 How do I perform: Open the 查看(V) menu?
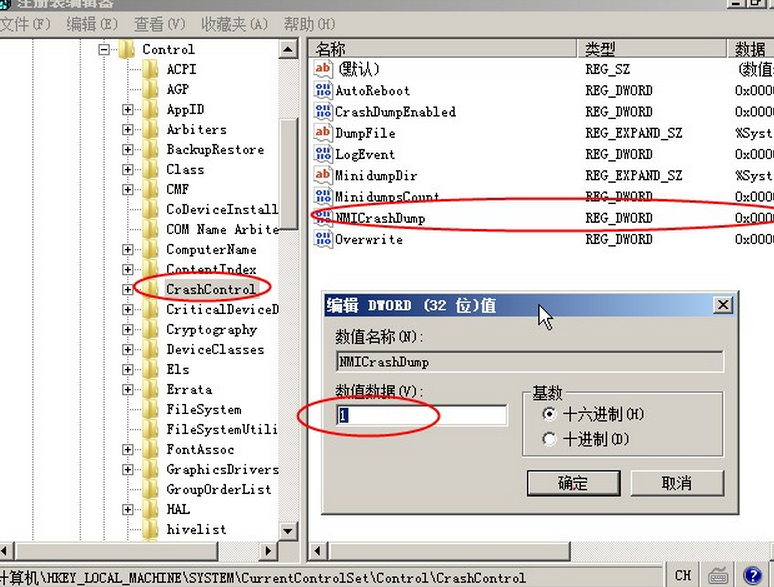click(160, 23)
